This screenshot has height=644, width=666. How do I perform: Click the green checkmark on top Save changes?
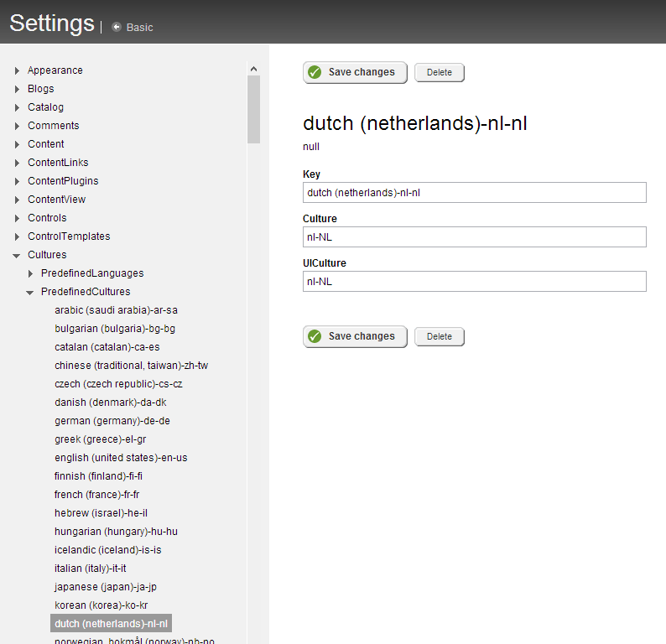[x=315, y=72]
